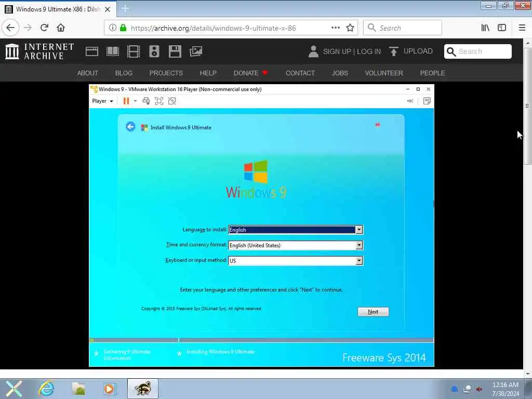
Task: Open VMware message log notes icon
Action: tap(427, 101)
